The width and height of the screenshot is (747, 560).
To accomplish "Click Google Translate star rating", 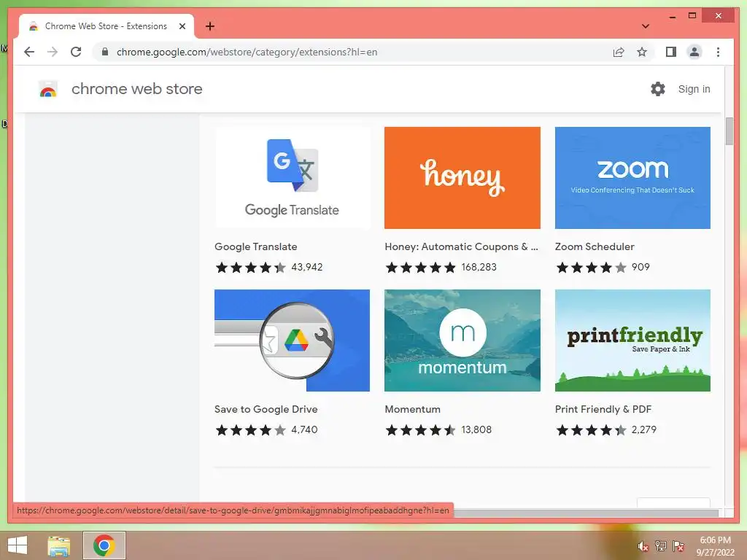I will click(251, 267).
